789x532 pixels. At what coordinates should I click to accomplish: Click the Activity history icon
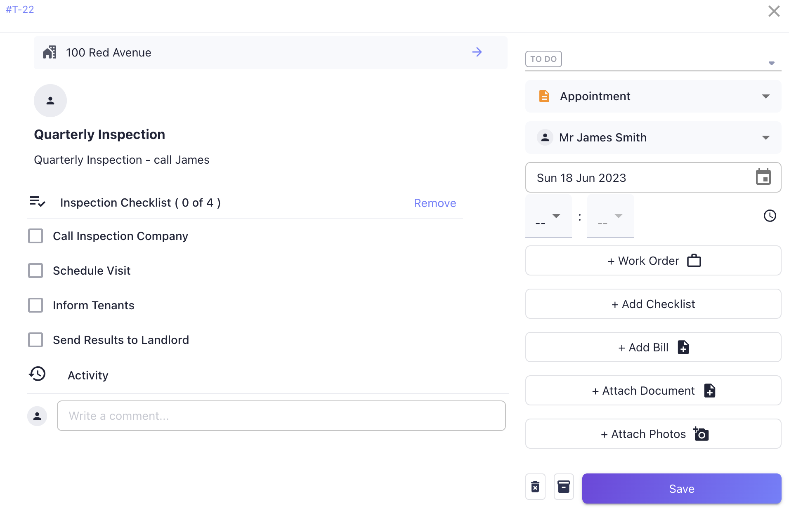(x=37, y=374)
